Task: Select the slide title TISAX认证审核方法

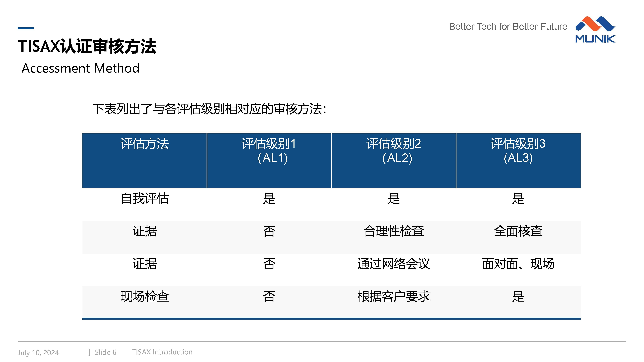Action: (x=87, y=47)
